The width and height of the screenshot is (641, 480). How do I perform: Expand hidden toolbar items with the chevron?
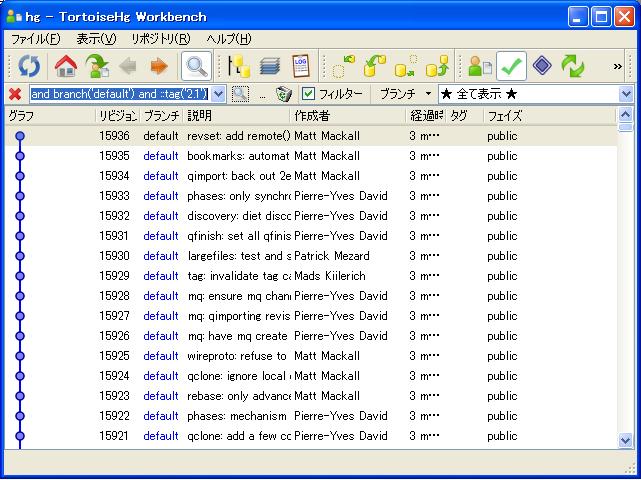(618, 66)
